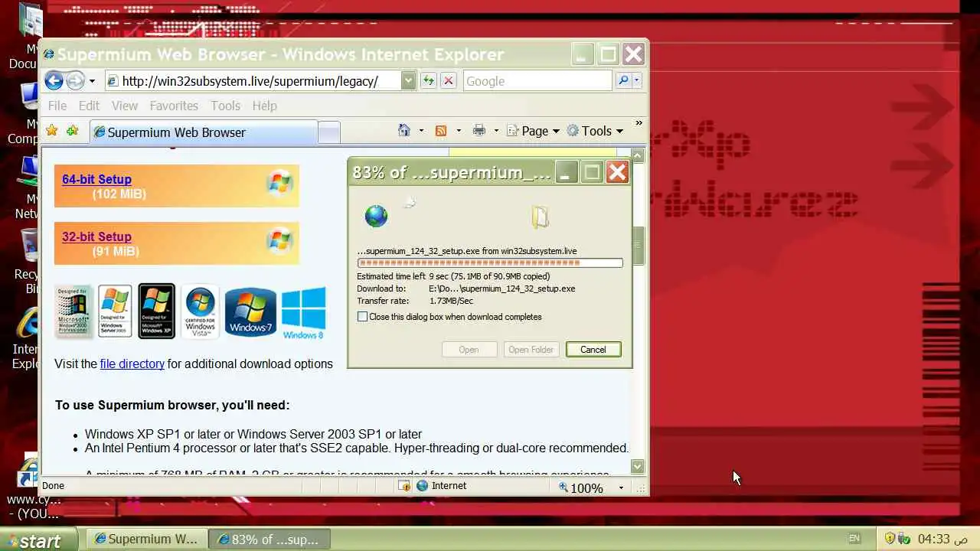Click the search magnifier icon
The image size is (980, 551).
623,80
